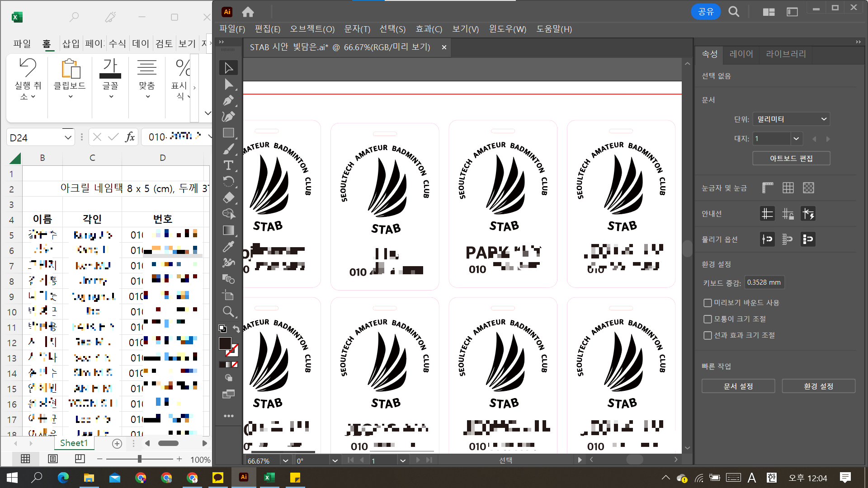Toggle 선과 효과 크기 조절 checkbox
This screenshot has height=488, width=868.
pos(708,335)
